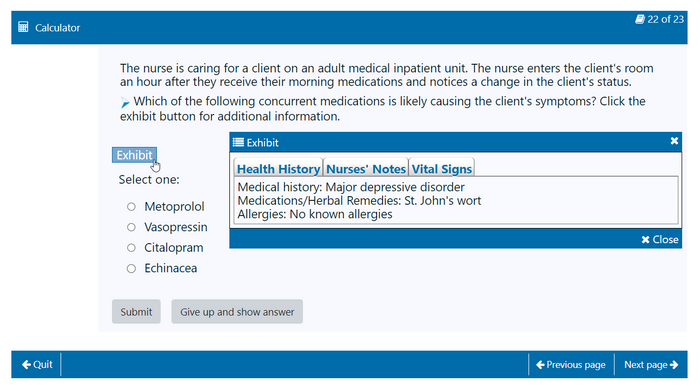Open the Calculator icon in header
This screenshot has width=700, height=389.
(x=23, y=27)
